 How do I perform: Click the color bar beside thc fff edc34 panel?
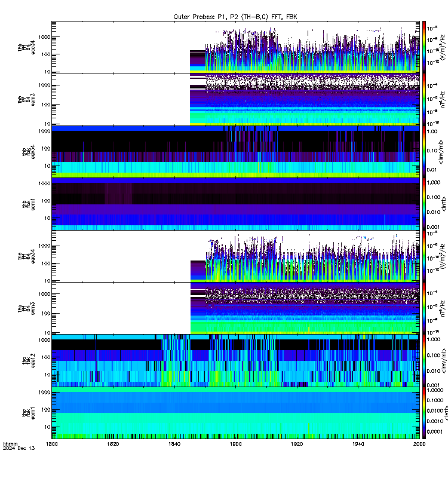point(424,256)
